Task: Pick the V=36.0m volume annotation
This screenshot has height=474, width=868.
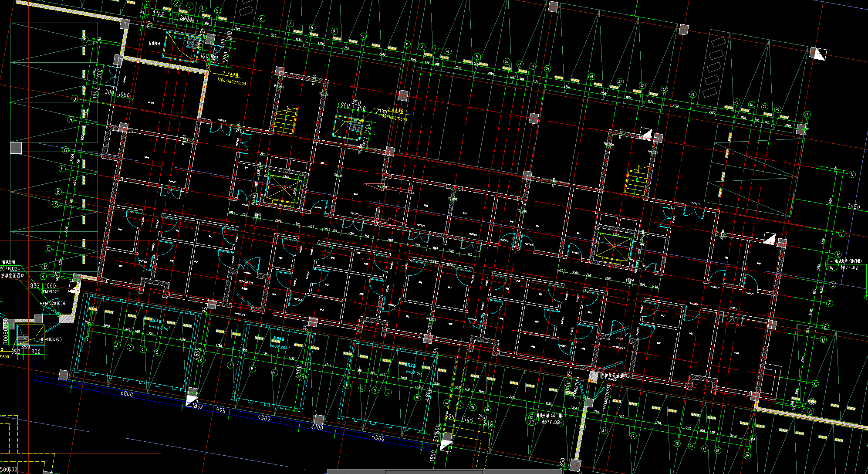Action: [x=414, y=372]
